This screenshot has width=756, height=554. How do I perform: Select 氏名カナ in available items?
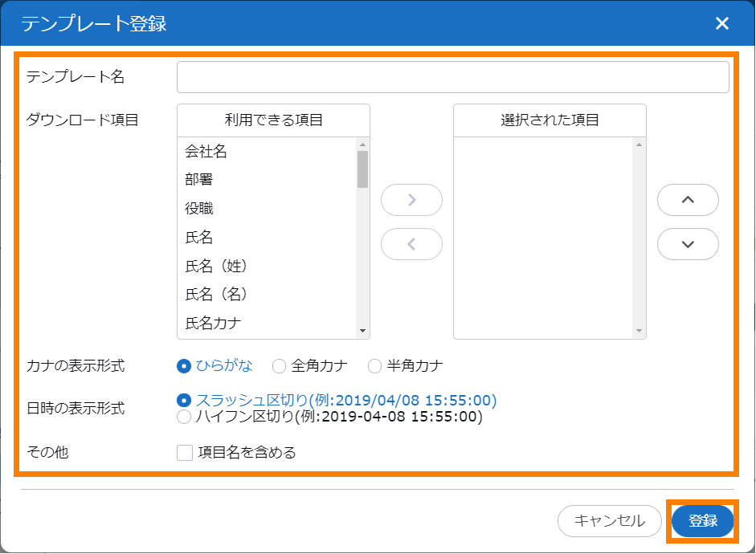213,323
